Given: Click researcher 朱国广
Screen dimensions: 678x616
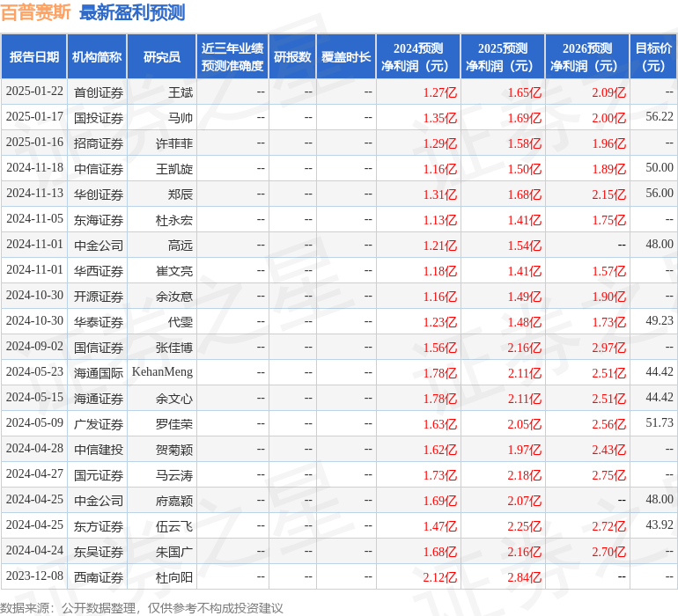Looking at the screenshot, I should pyautogui.click(x=174, y=552).
